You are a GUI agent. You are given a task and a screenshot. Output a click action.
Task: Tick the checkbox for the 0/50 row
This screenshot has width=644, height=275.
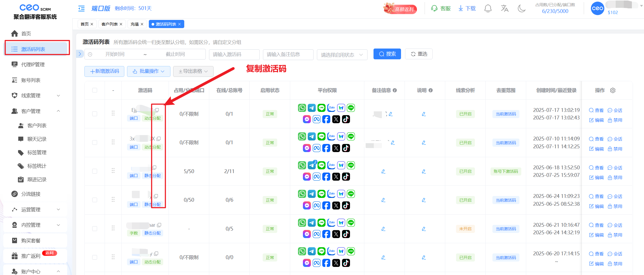(95, 200)
